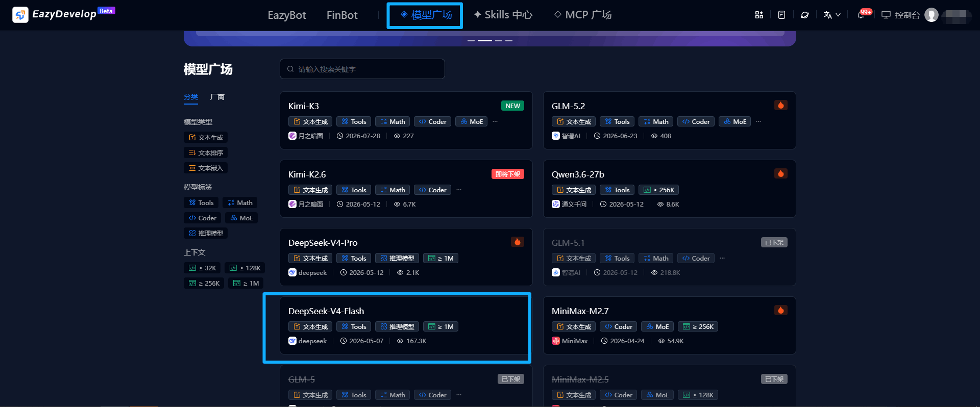980x407 pixels.
Task: Toggle the Coder tag filter in sidebar
Action: pos(202,218)
